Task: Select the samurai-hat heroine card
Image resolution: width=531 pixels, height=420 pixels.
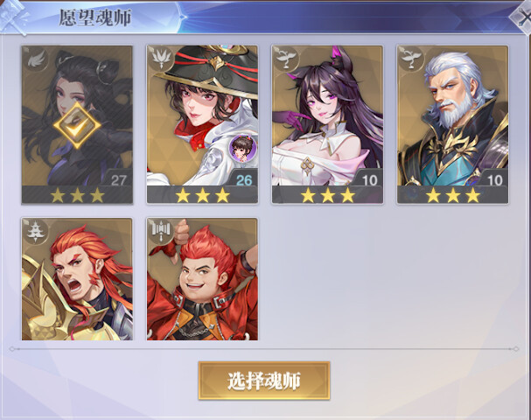Action: [x=202, y=124]
